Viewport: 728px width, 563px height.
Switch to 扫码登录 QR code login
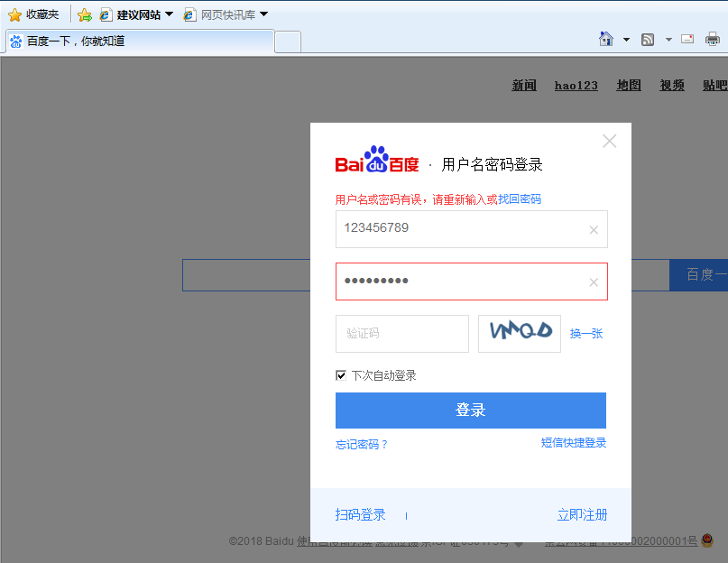tap(360, 514)
